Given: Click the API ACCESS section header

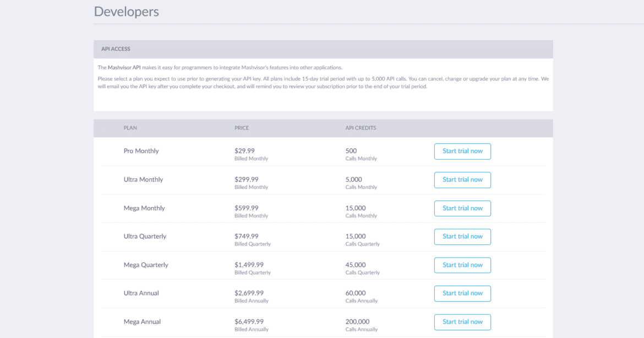Looking at the screenshot, I should [x=114, y=49].
